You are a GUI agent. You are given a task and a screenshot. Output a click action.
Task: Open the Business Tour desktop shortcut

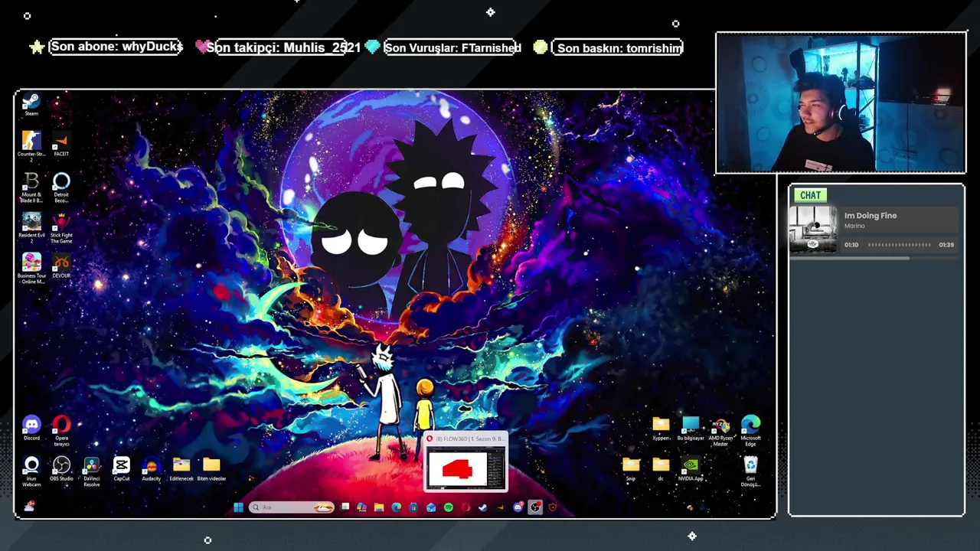pos(31,268)
